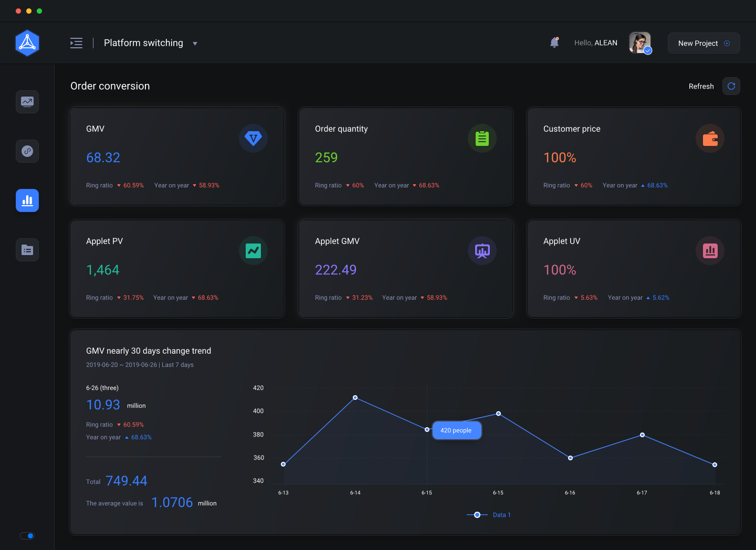Click the macOS yellow minimize dot
Screen dimensions: 756x550
point(29,11)
